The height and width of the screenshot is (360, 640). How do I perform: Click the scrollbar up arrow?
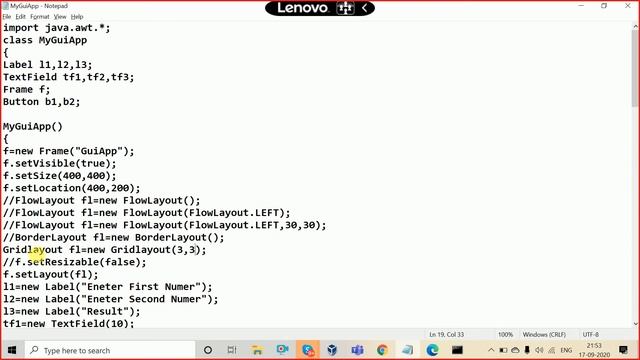pyautogui.click(x=636, y=27)
